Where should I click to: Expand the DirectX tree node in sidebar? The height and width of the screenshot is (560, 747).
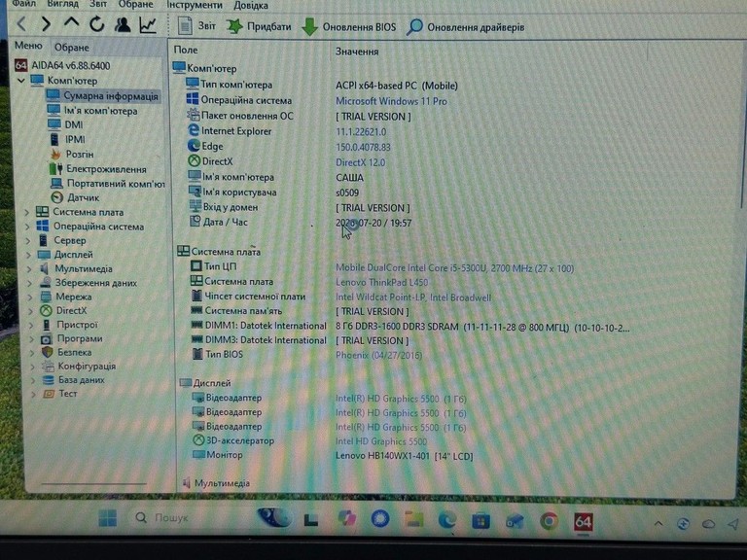pos(30,311)
